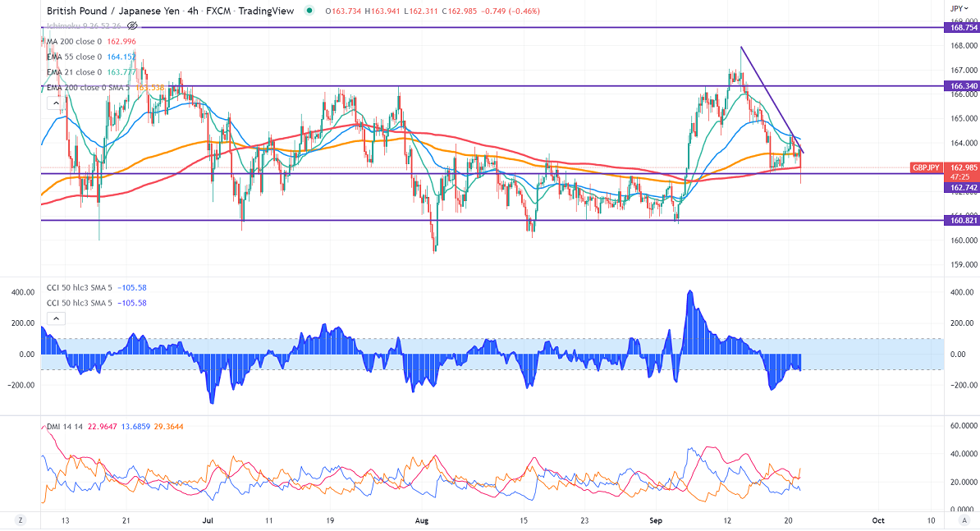Click the EMA 55 value 164.152

[121, 57]
